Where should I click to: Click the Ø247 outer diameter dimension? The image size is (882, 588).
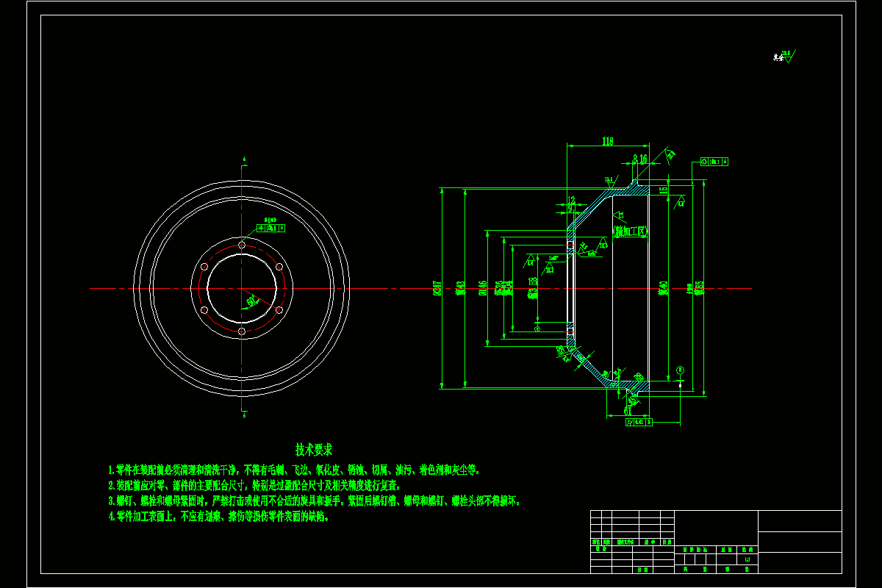pyautogui.click(x=437, y=287)
